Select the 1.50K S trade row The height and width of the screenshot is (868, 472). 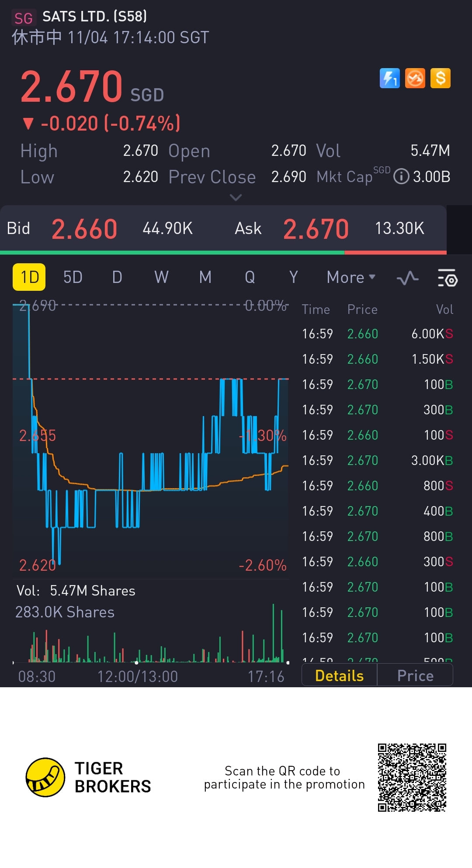coord(378,359)
